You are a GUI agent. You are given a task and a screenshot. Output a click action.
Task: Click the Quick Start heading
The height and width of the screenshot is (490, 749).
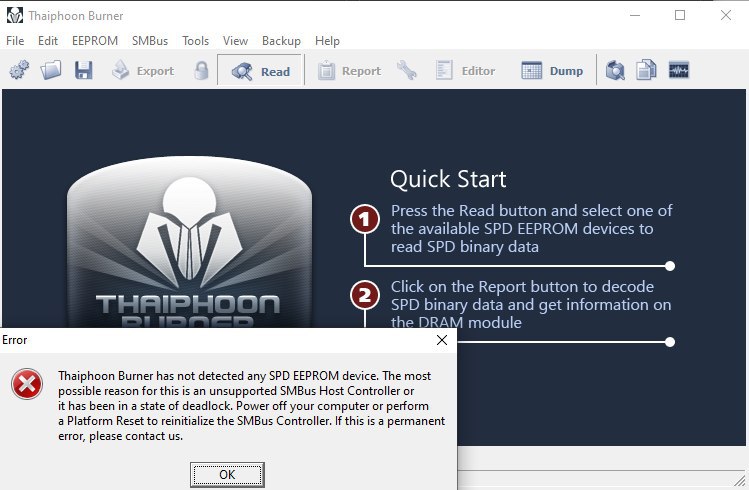(448, 180)
